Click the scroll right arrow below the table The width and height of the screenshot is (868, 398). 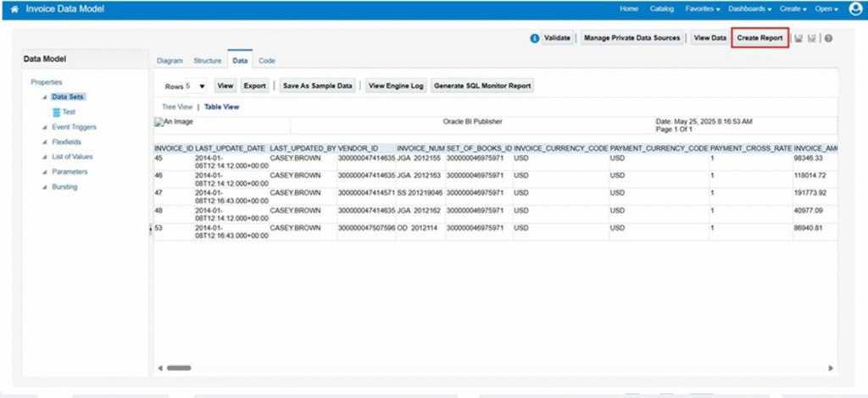pyautogui.click(x=831, y=368)
